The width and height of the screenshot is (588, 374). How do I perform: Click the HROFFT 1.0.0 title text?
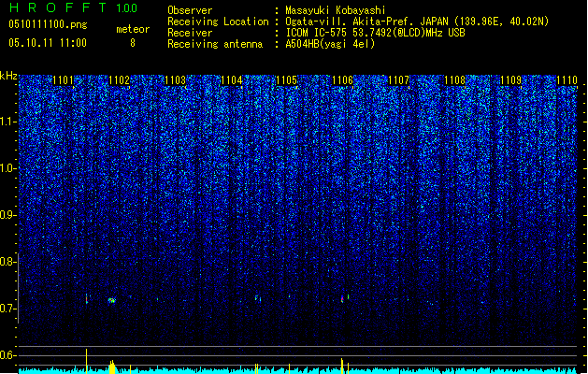pos(73,7)
